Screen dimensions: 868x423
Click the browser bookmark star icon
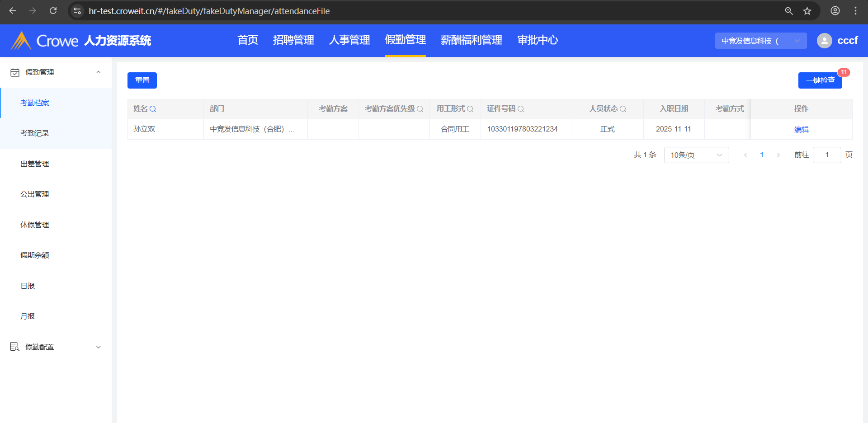coord(807,11)
